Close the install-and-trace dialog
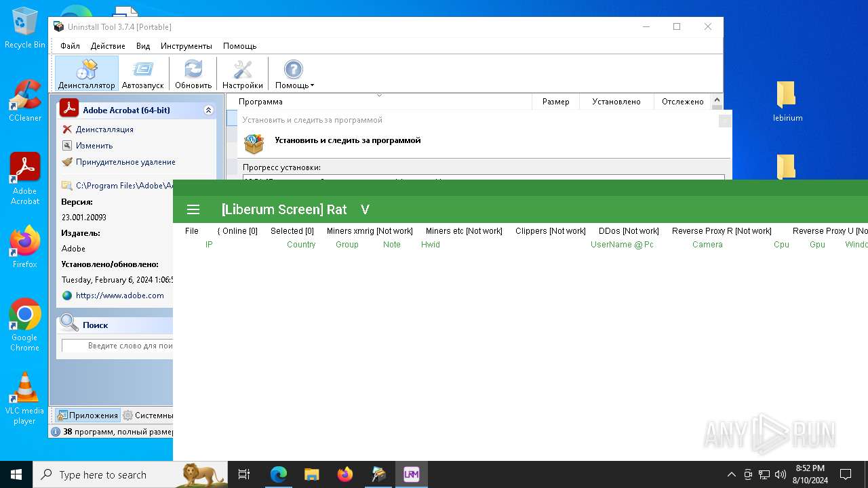Screen dimensions: 868x488 click(725, 120)
